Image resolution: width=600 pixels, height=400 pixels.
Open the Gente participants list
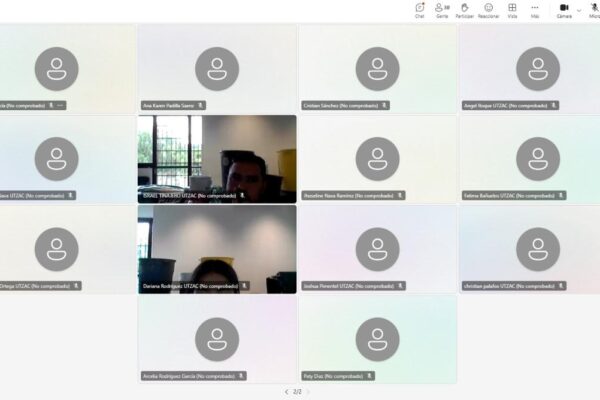pos(442,10)
